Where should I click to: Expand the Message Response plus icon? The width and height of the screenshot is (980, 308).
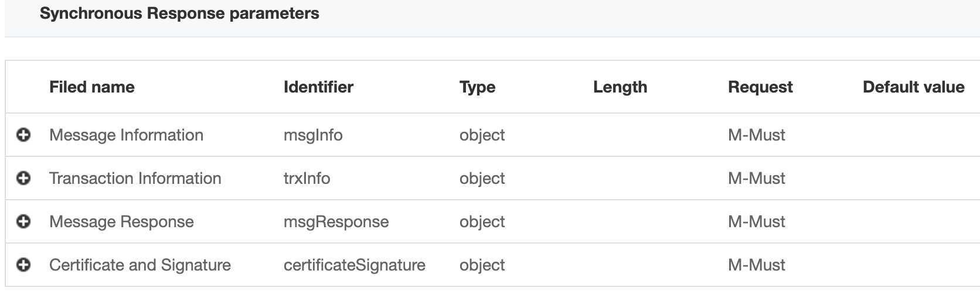pos(23,221)
